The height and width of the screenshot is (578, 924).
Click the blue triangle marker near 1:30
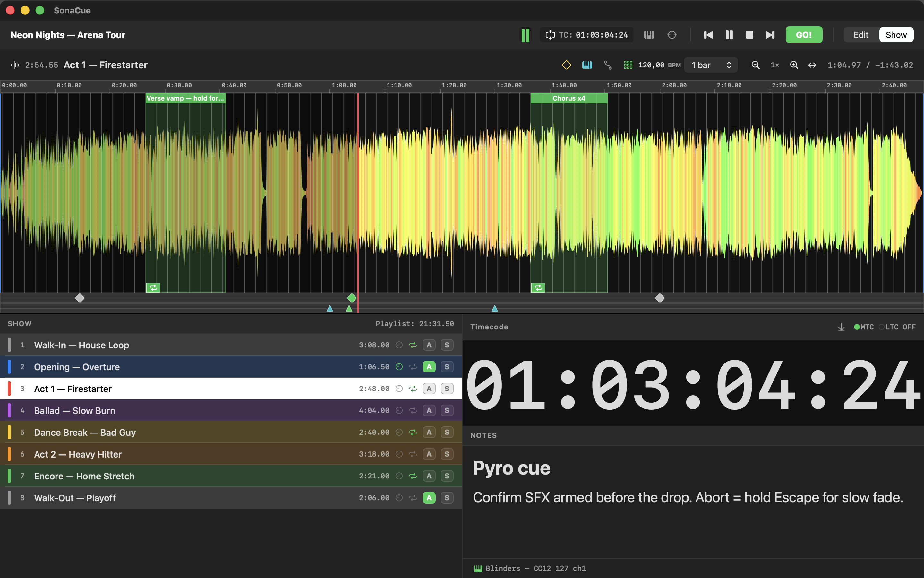[x=494, y=308]
